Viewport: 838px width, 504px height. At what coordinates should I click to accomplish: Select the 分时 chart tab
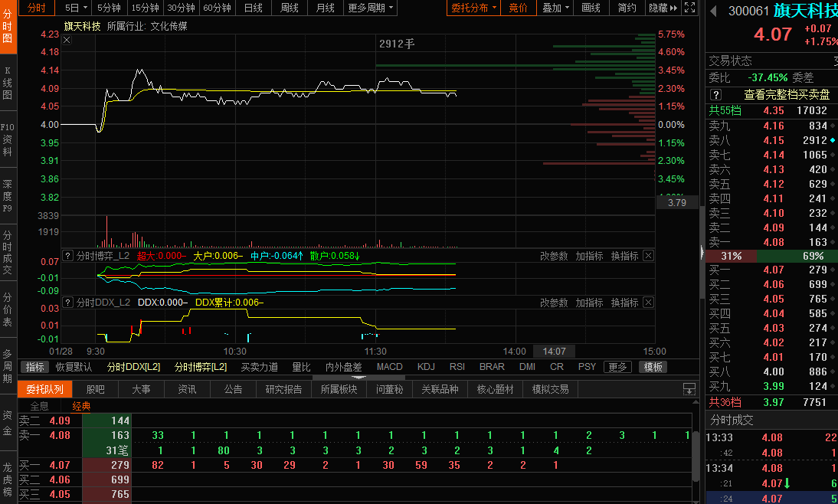[x=36, y=8]
